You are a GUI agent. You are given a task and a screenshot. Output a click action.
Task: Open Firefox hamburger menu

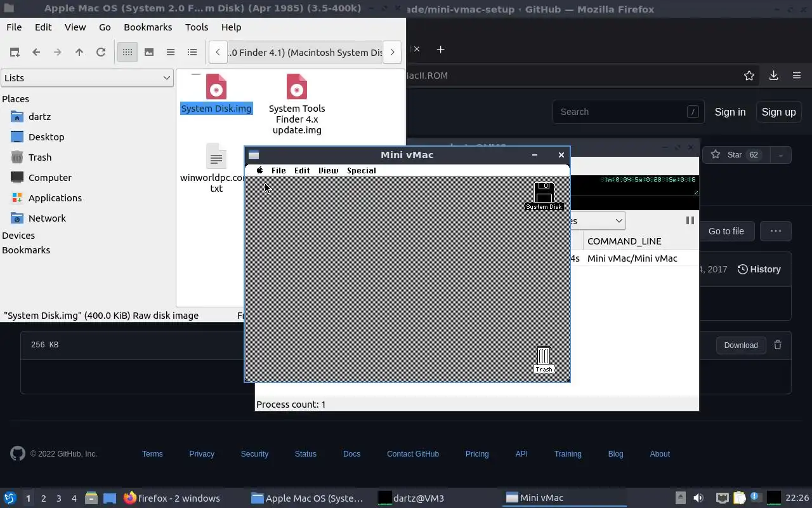pos(797,76)
